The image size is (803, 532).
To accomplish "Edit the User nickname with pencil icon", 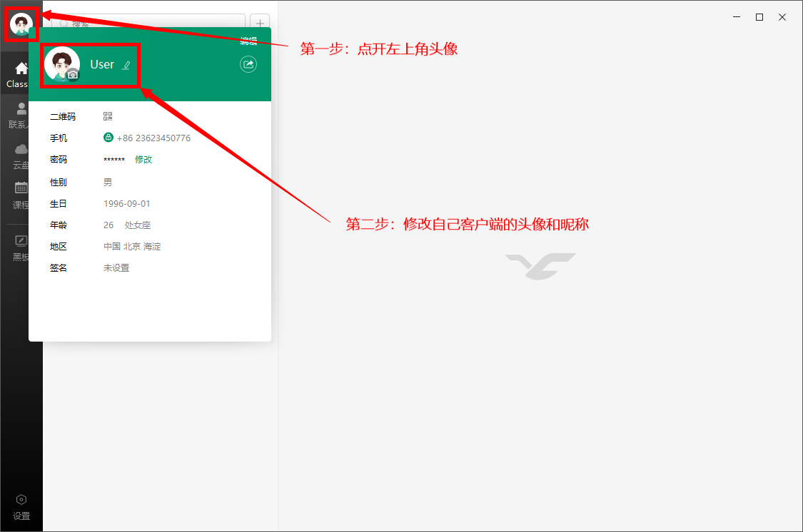I will coord(126,65).
